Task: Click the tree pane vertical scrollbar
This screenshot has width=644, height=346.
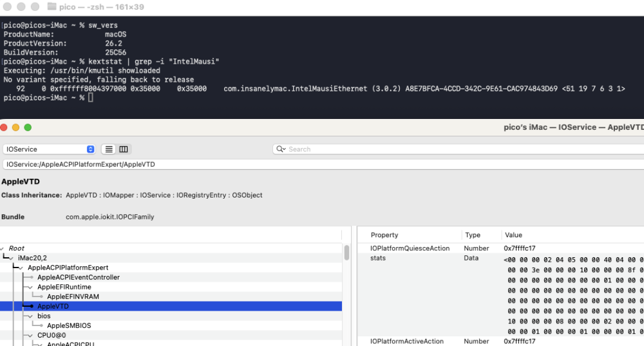Action: coord(346,253)
